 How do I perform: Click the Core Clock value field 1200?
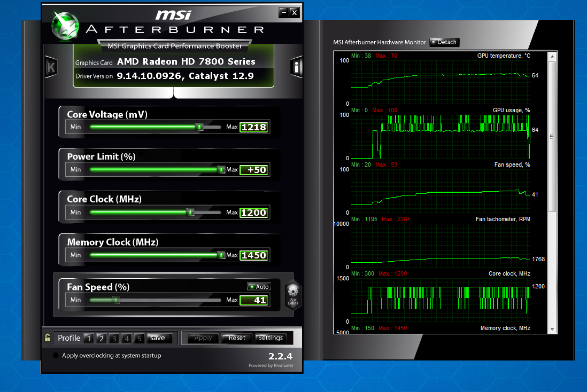coord(254,213)
